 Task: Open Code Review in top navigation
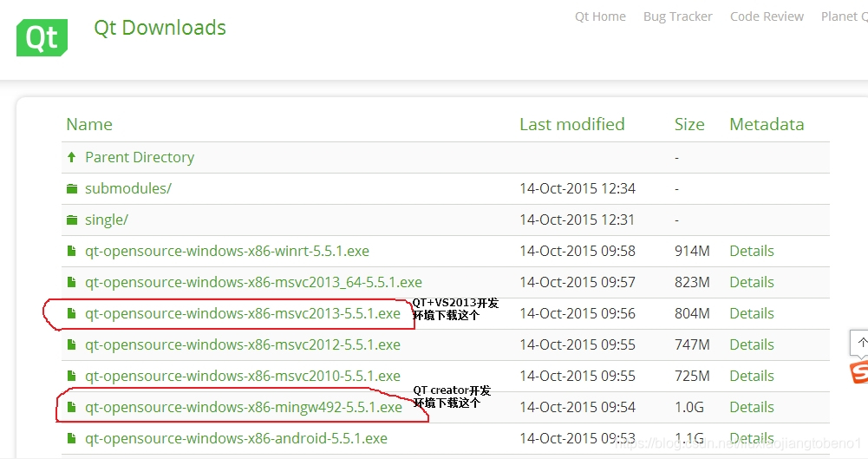point(767,16)
